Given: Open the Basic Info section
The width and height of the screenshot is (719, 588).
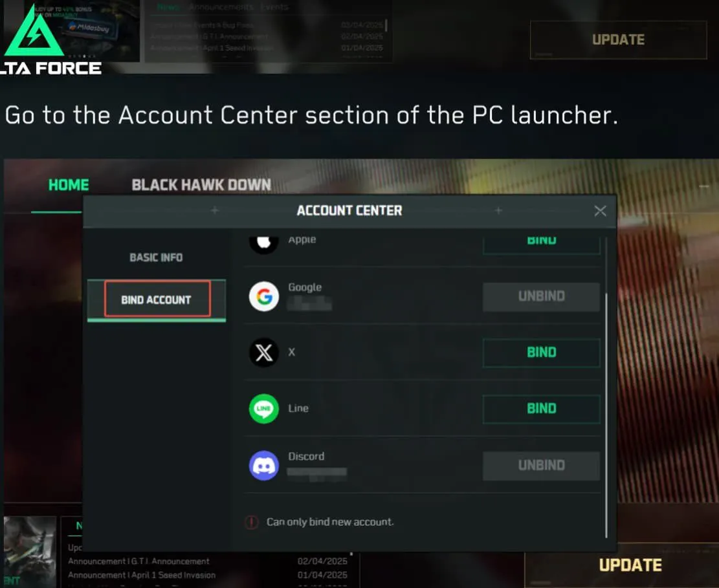Looking at the screenshot, I should click(x=156, y=257).
